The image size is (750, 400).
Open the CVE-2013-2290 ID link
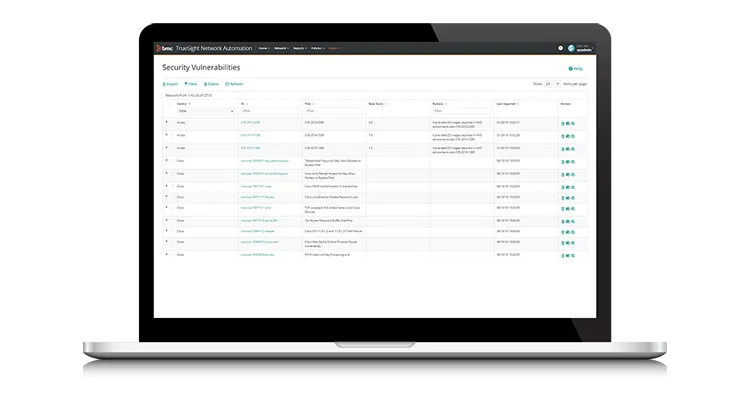[251, 122]
